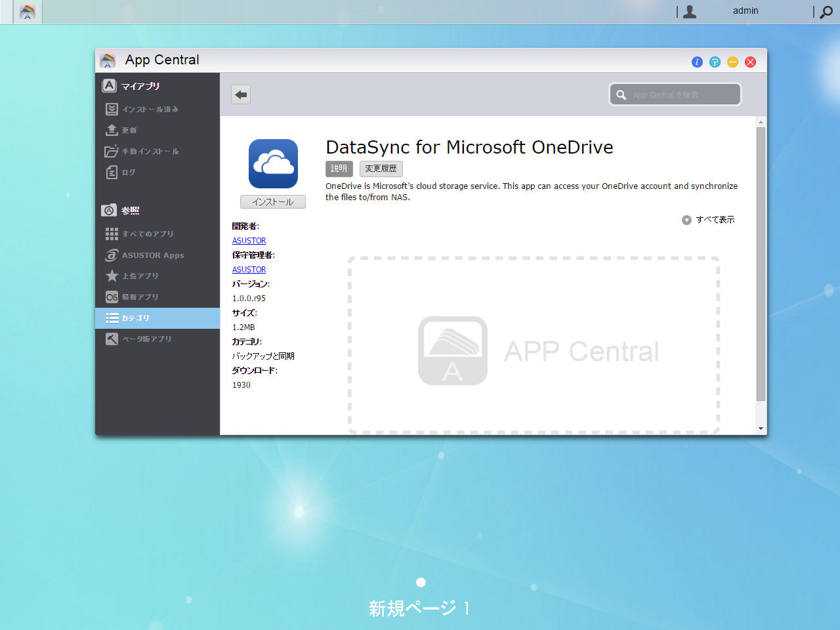Select the カテゴリ sidebar entry

(157, 318)
